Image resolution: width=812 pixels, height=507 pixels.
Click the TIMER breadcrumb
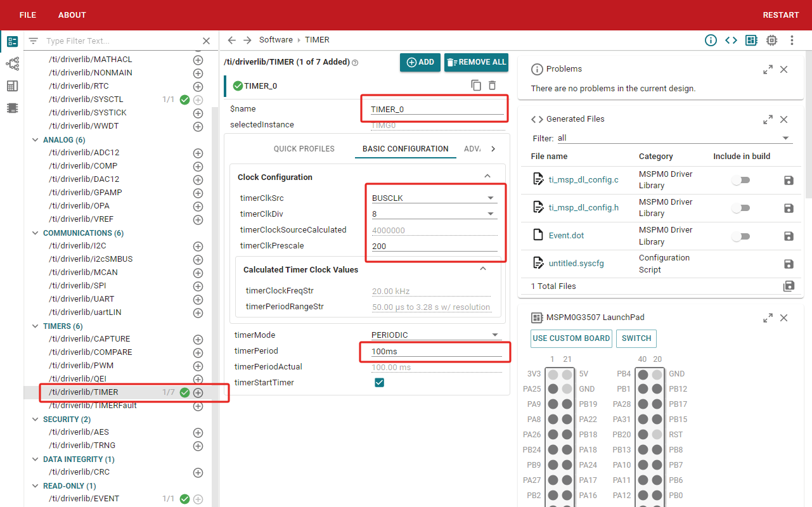tap(317, 40)
